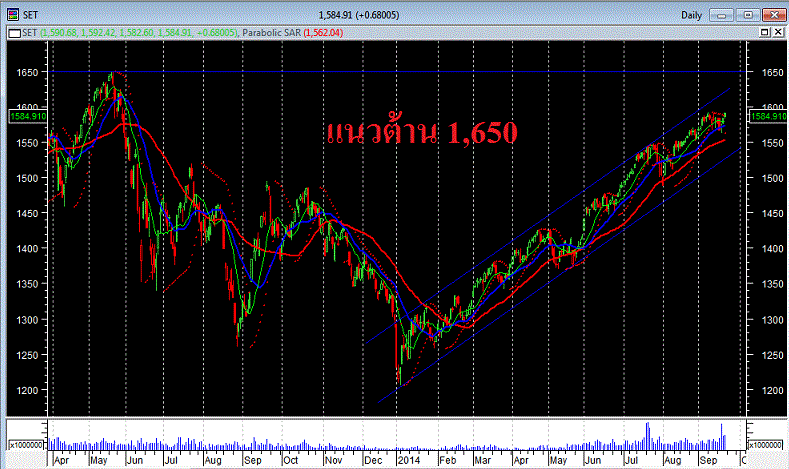Click the left 1584.910 price tag

click(x=29, y=116)
